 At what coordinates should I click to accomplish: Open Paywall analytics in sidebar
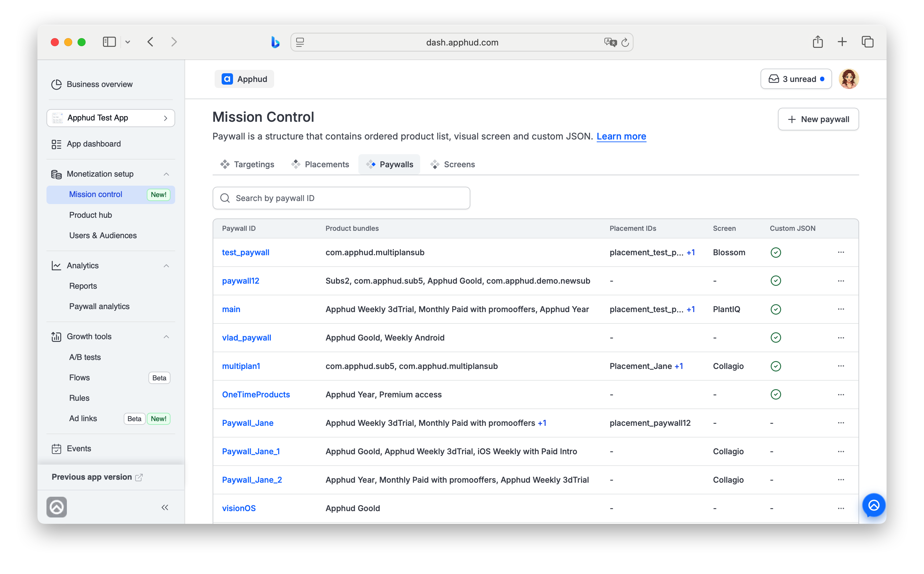click(x=99, y=307)
